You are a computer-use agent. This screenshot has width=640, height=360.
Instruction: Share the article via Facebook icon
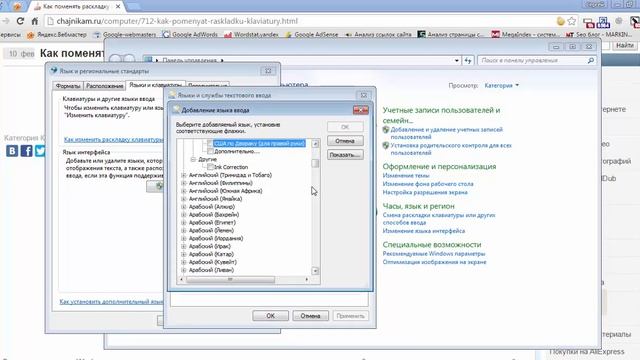(x=27, y=151)
